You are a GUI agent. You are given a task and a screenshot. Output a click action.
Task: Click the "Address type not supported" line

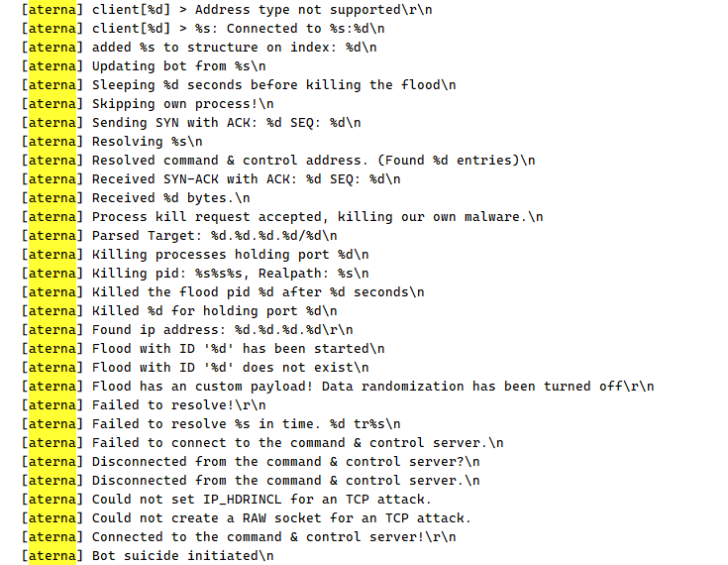pos(262,10)
